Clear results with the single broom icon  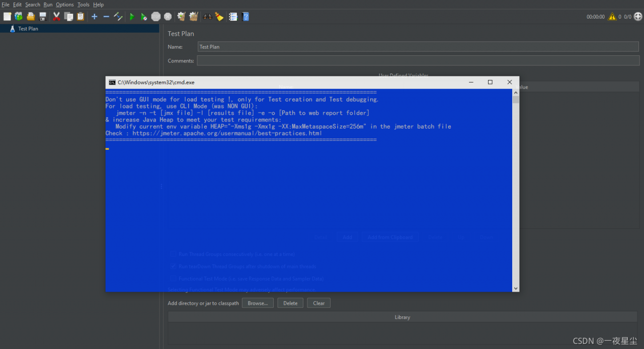(181, 17)
